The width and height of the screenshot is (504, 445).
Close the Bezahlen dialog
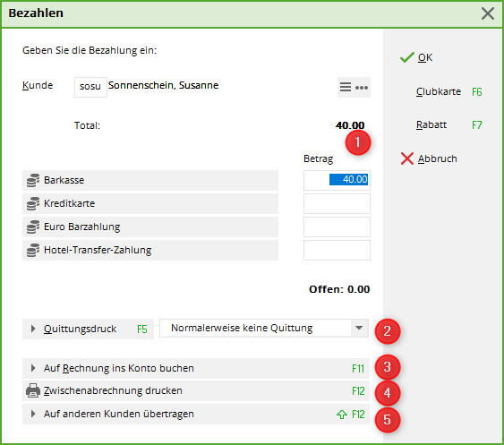coord(488,13)
